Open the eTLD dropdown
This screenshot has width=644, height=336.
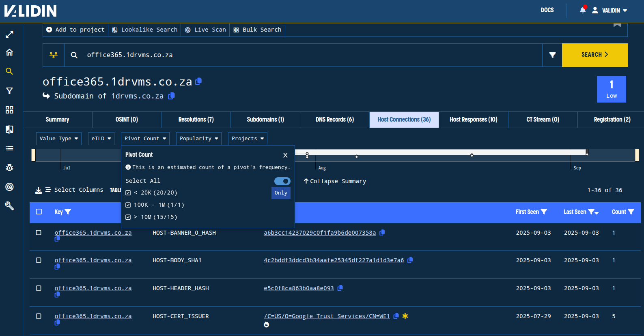click(101, 139)
